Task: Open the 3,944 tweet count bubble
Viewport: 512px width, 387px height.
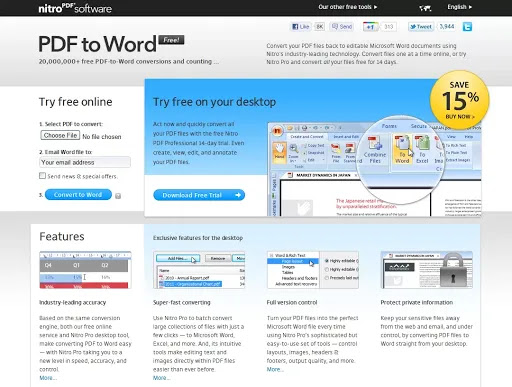Action: coord(447,27)
